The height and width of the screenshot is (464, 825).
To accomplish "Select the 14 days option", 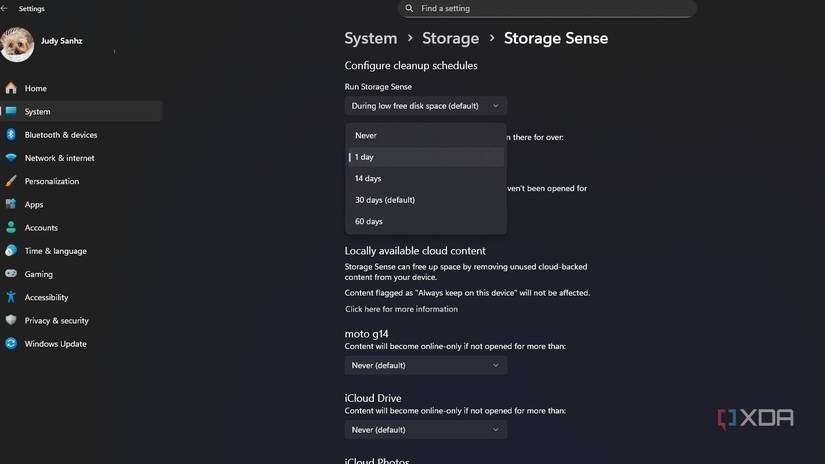I will (x=368, y=178).
